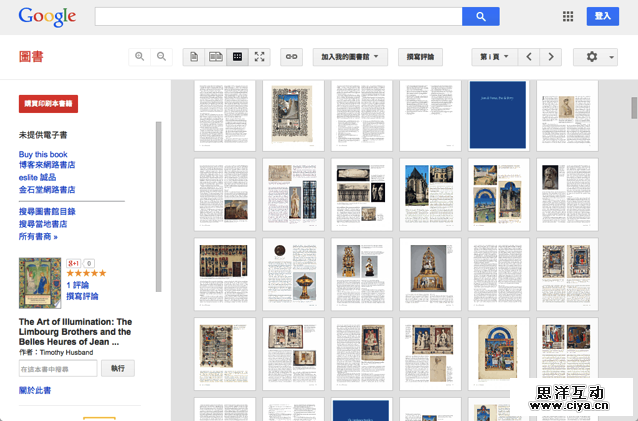Select the thumbnail grid view
This screenshot has width=638, height=421.
click(x=237, y=57)
